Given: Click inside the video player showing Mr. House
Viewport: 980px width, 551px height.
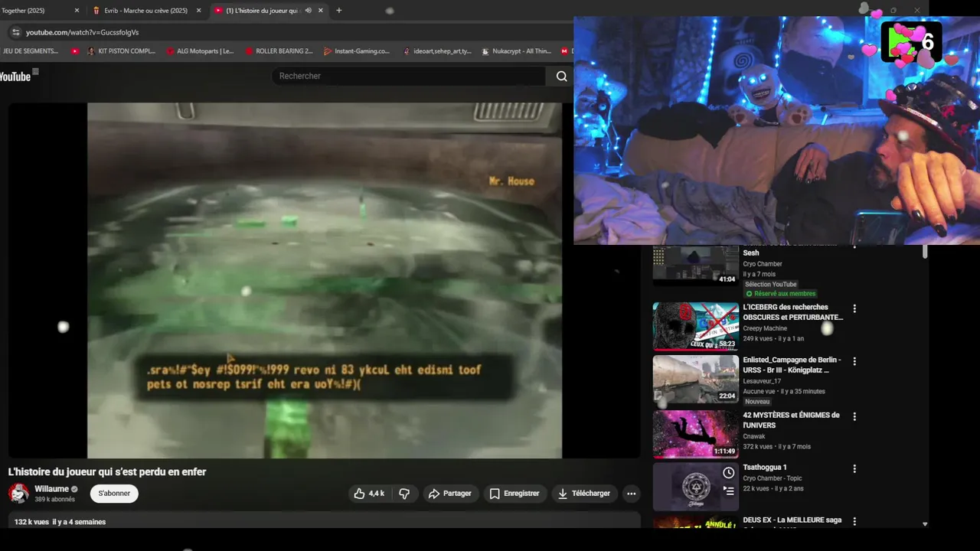Looking at the screenshot, I should pyautogui.click(x=325, y=280).
